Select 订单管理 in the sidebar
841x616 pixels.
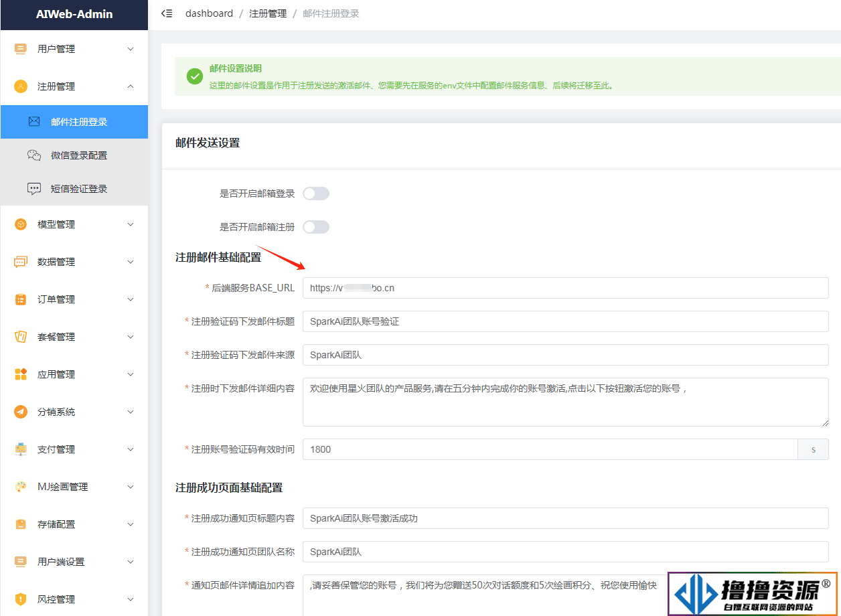pyautogui.click(x=74, y=299)
